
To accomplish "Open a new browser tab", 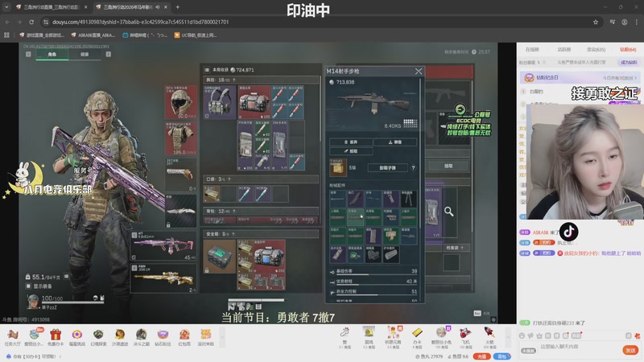I will pyautogui.click(x=177, y=7).
